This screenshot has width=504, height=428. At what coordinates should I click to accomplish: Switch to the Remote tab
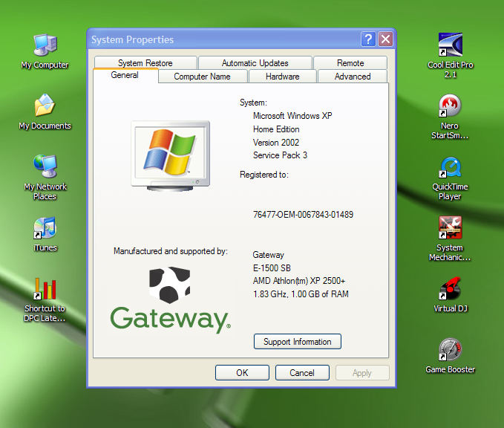pos(350,62)
